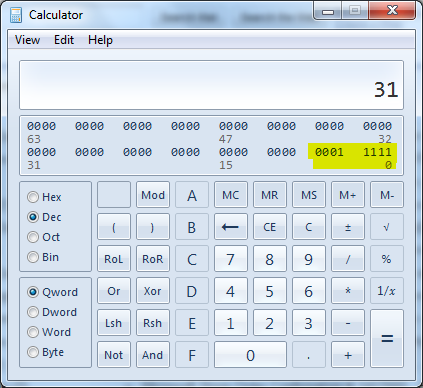Click the Mod button
This screenshot has height=388, width=423.
pos(153,195)
